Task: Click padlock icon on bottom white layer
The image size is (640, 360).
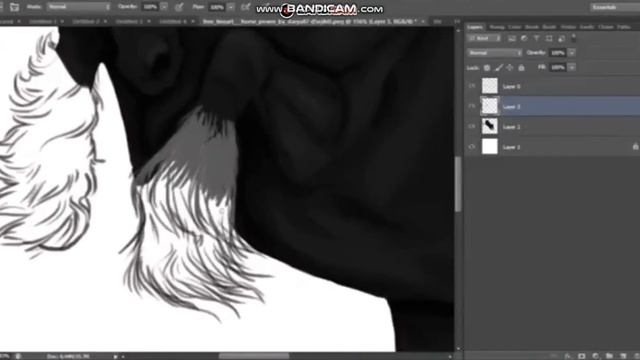Action: [636, 147]
